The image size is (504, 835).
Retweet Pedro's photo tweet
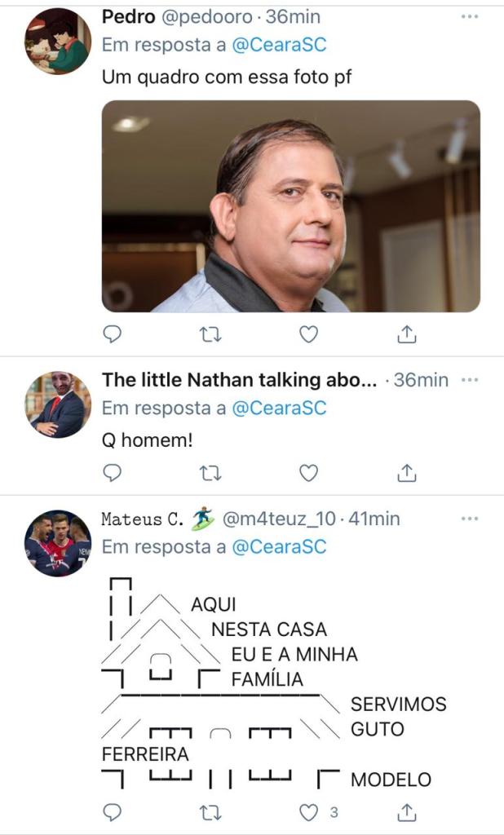coord(210,334)
